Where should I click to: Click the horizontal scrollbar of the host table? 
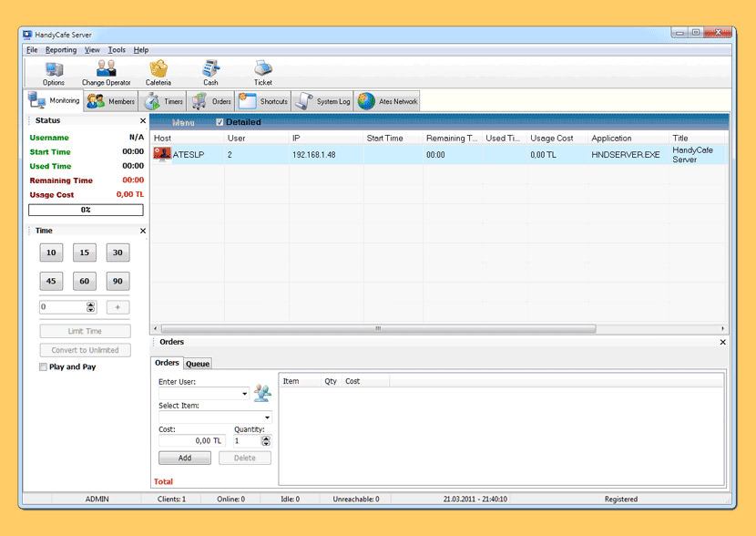378,328
